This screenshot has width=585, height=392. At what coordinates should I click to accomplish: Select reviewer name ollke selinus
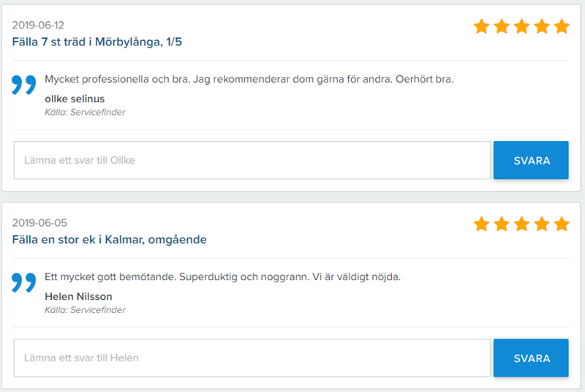(x=74, y=98)
